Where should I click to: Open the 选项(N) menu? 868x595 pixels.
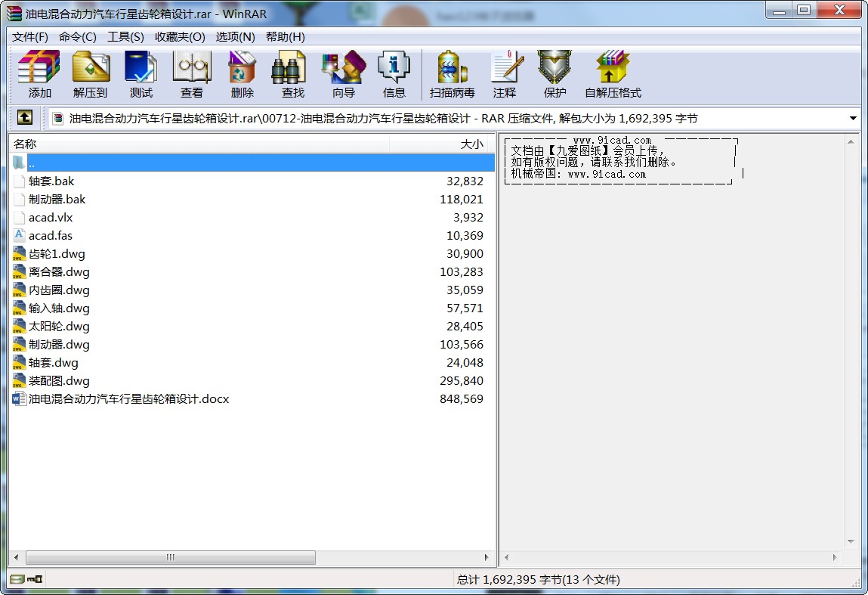click(235, 36)
